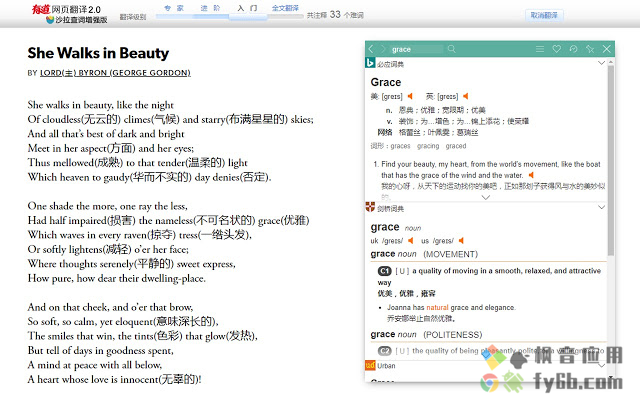Add 'grace' to favorites with heart icon
Viewport: 640px width, 400px height.
pos(556,49)
